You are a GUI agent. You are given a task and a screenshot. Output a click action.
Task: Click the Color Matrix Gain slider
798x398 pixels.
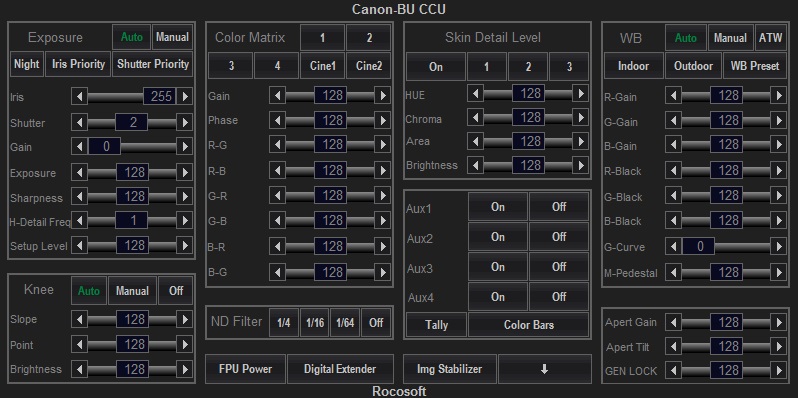pos(330,95)
